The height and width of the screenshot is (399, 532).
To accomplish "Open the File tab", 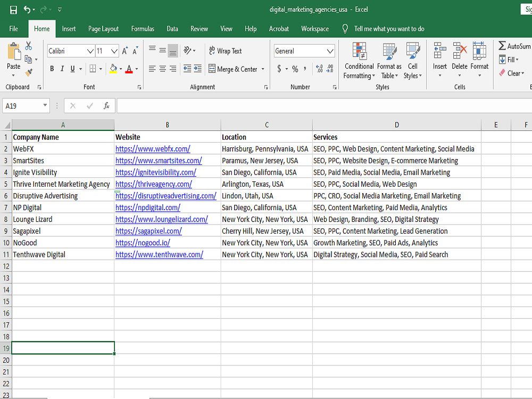I will [x=14, y=29].
